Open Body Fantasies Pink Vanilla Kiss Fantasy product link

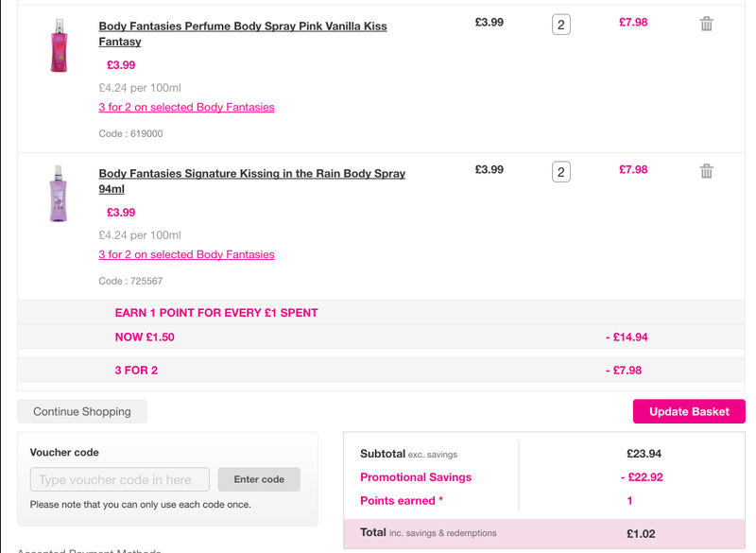(243, 34)
